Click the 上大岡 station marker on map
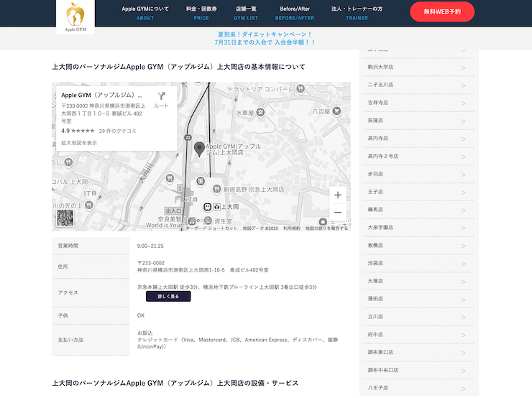The width and height of the screenshot is (532, 398). point(207,206)
